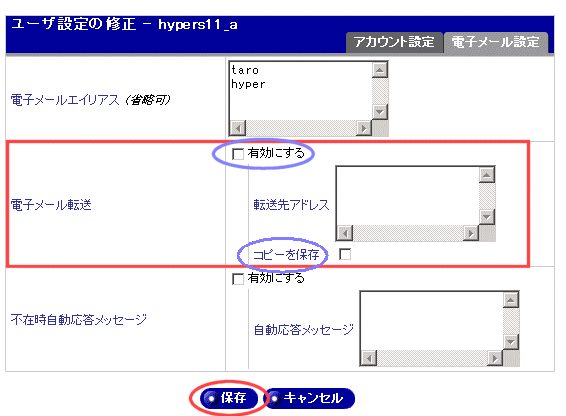566x416 pixels.
Task: Click up arrow of 自動応答メッセージ scrollbar
Action: pos(511,300)
